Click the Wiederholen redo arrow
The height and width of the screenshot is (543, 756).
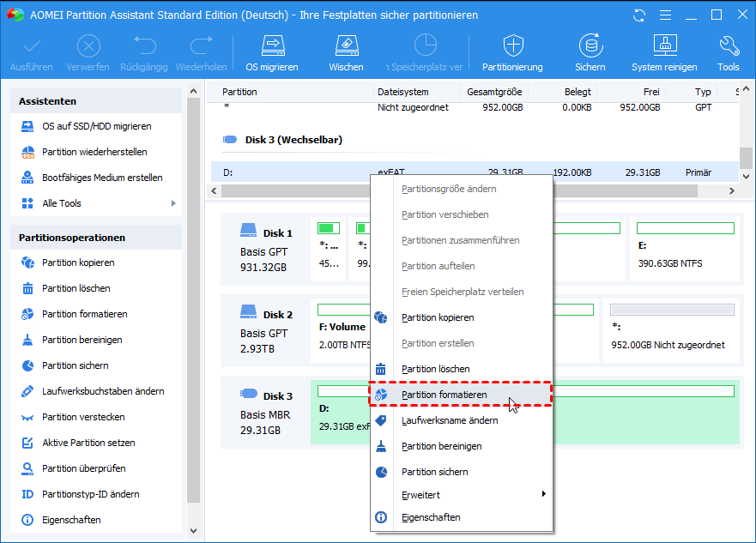pos(201,53)
